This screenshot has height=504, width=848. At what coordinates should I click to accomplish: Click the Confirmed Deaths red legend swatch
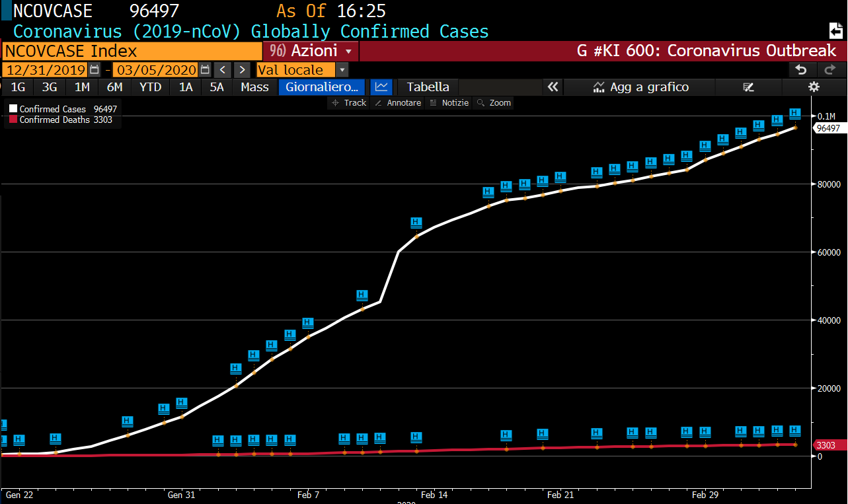click(x=13, y=120)
